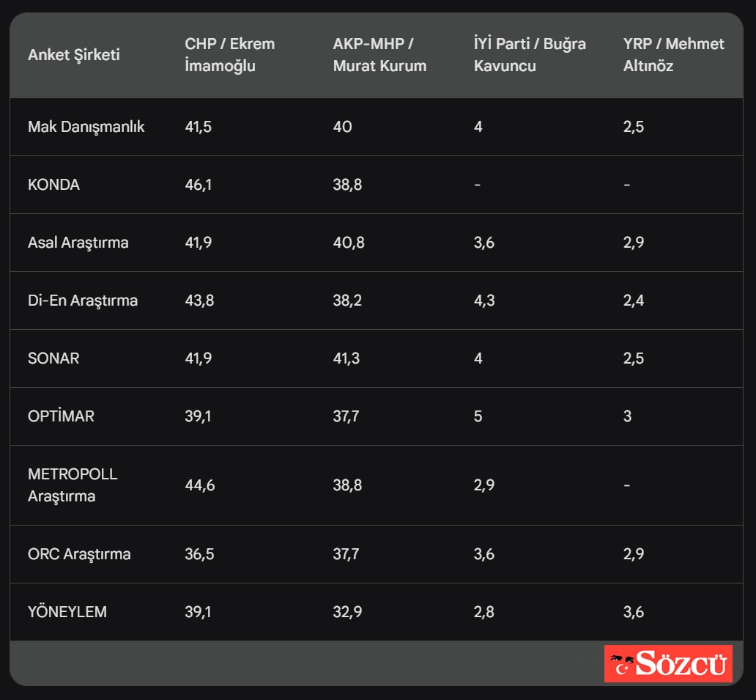Viewport: 756px width, 700px height.
Task: Select the Asal Araştırma row label
Action: (x=78, y=243)
